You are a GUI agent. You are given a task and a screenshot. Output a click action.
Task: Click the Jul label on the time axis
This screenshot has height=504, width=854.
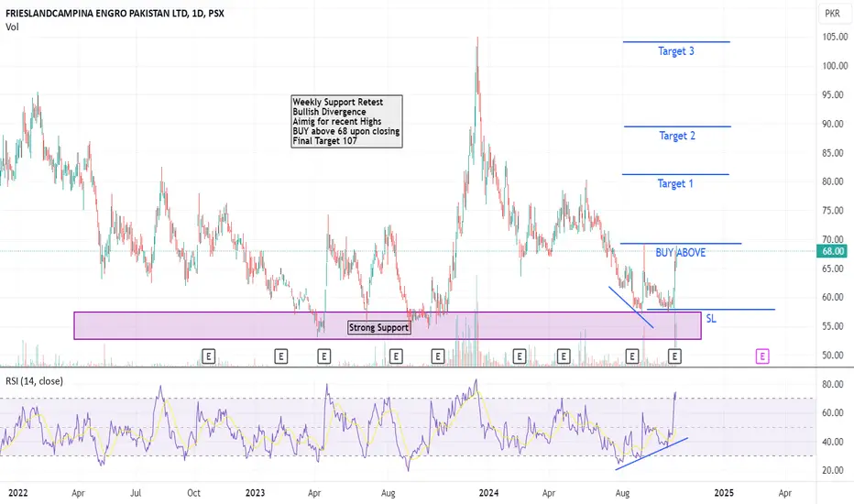[x=136, y=493]
